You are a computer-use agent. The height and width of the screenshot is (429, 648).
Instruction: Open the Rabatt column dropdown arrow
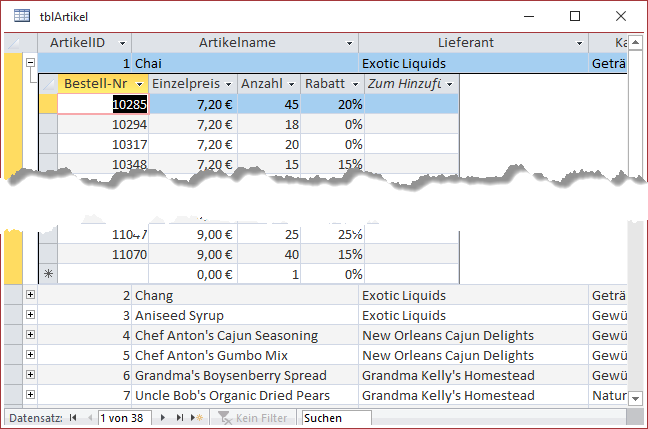click(x=355, y=84)
